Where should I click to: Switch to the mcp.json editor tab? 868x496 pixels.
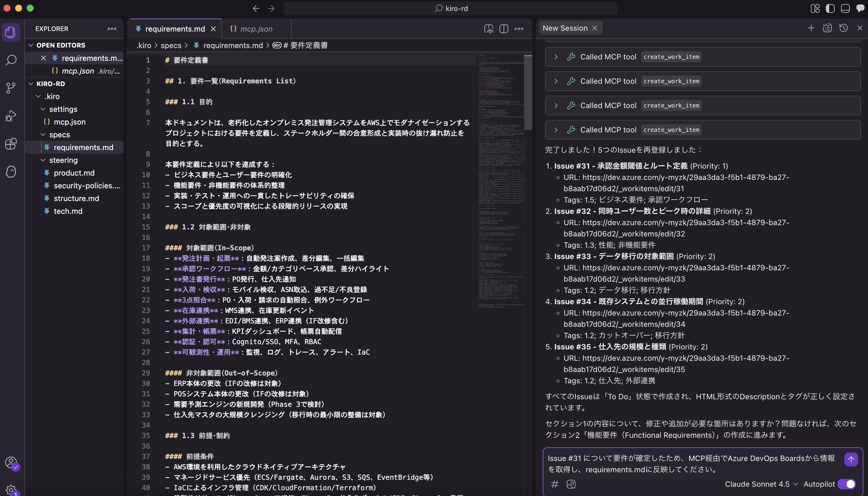point(256,29)
